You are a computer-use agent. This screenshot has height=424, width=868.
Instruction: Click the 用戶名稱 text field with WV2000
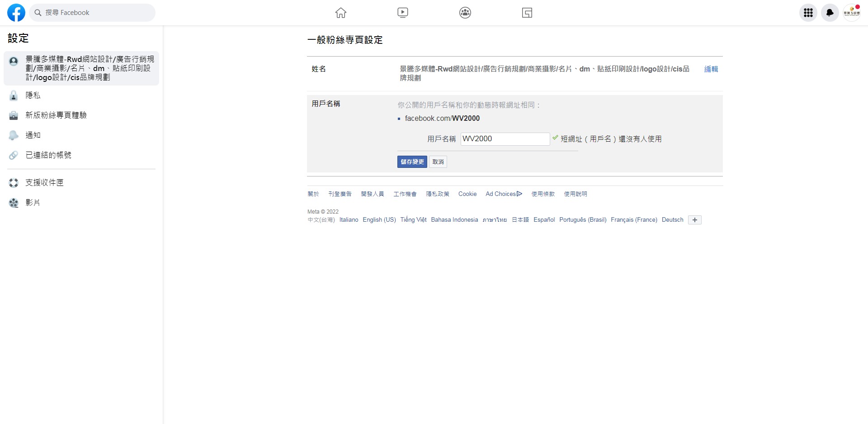click(505, 139)
